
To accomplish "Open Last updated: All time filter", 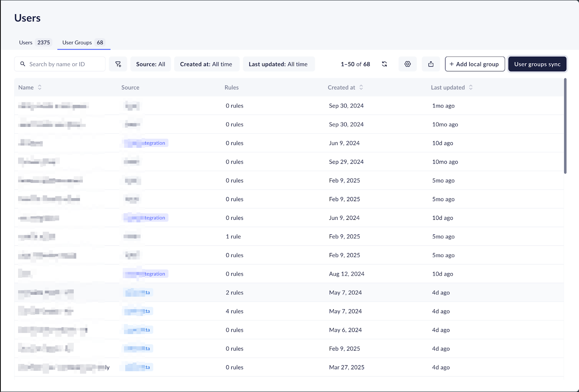I will [x=278, y=64].
